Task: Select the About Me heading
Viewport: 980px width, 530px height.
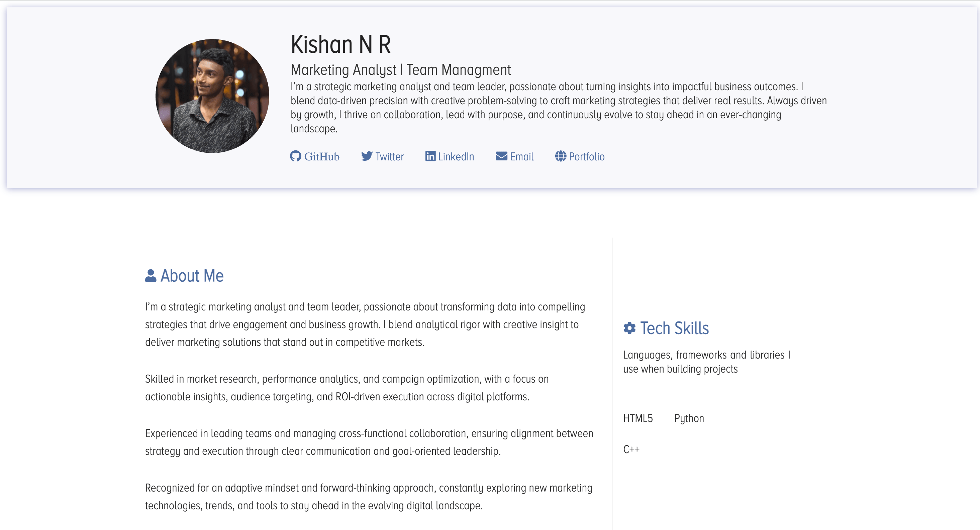Action: (192, 275)
